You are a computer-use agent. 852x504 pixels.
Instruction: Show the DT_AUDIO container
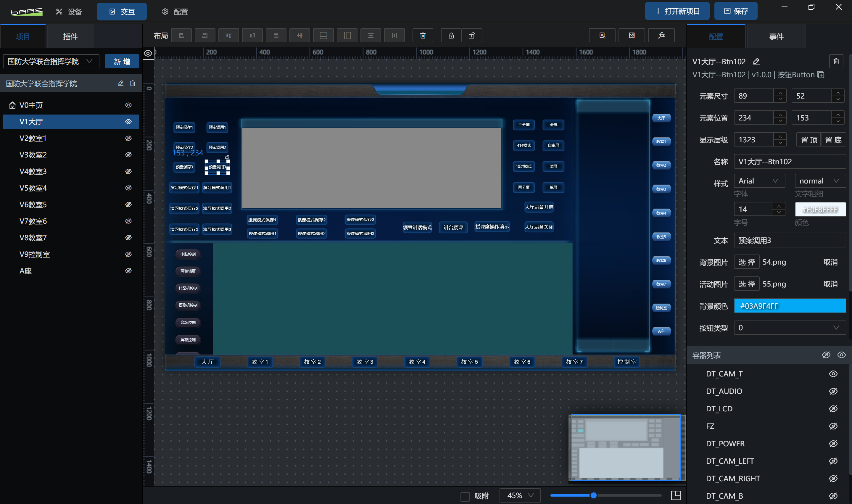(x=833, y=391)
